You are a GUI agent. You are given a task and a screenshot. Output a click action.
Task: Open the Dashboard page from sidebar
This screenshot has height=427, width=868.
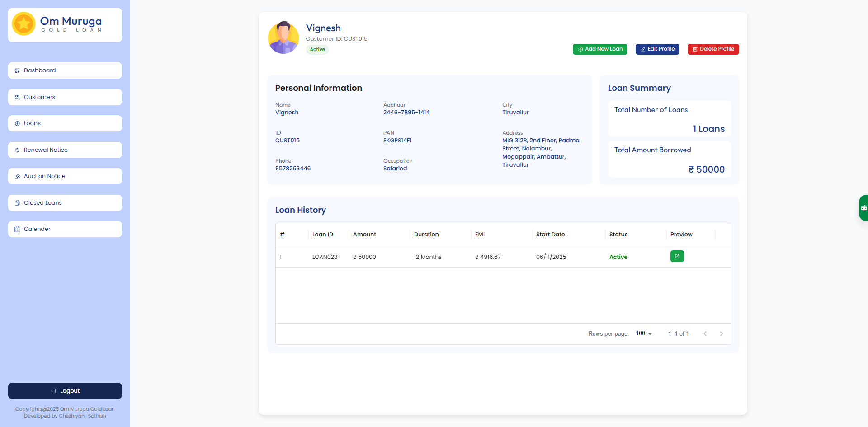[65, 70]
